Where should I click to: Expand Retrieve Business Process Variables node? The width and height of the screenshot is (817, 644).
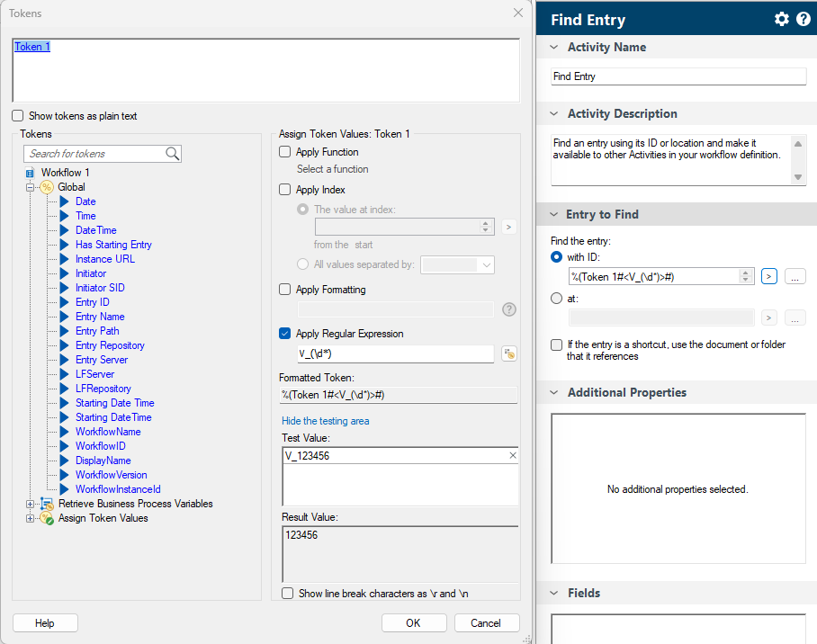(x=30, y=504)
